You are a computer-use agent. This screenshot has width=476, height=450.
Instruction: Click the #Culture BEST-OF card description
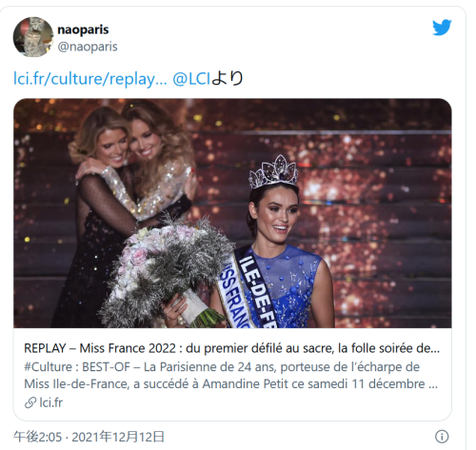coord(231,375)
